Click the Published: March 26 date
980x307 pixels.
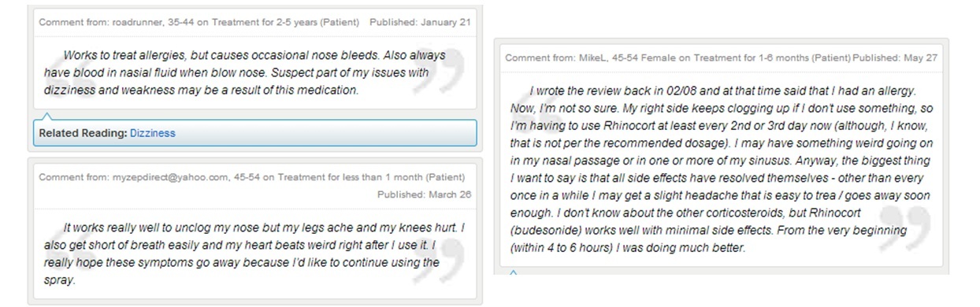pos(424,194)
